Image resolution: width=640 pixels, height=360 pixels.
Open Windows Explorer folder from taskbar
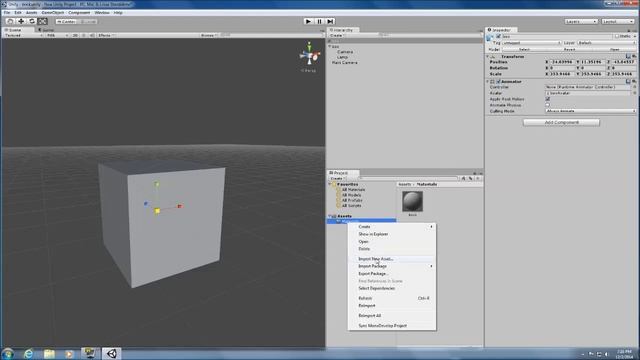49,353
